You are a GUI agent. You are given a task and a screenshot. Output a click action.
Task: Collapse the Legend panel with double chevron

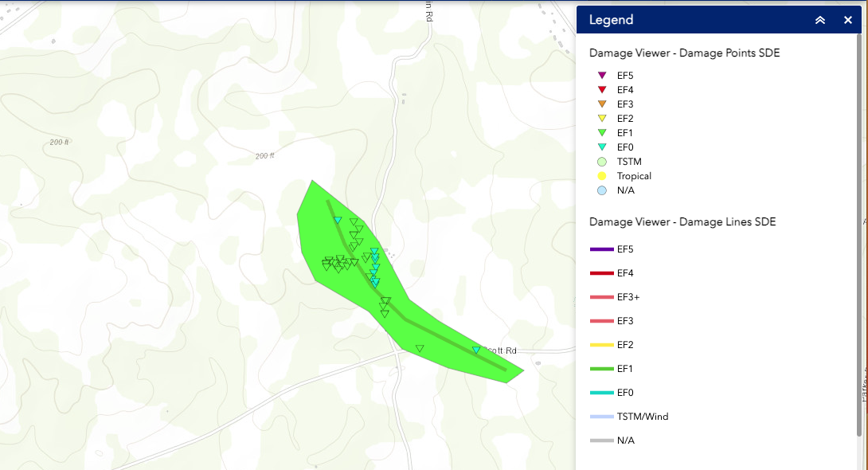820,20
